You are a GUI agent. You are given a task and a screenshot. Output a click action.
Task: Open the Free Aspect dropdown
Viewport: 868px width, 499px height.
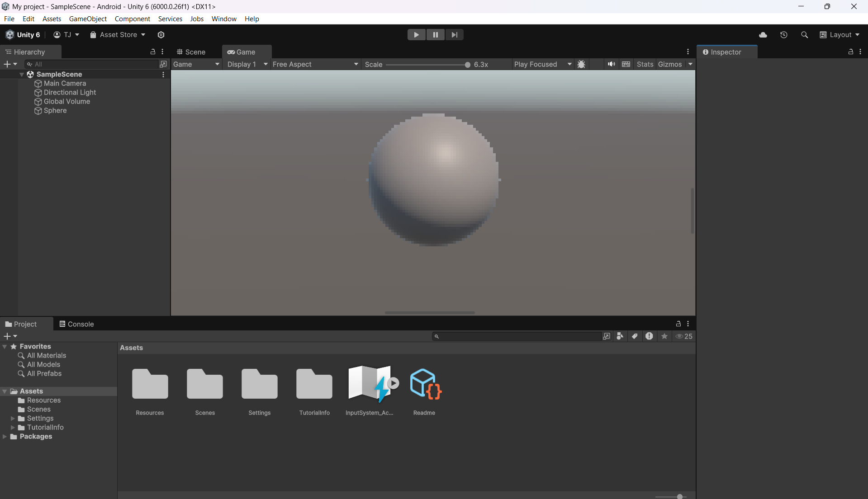coord(315,64)
